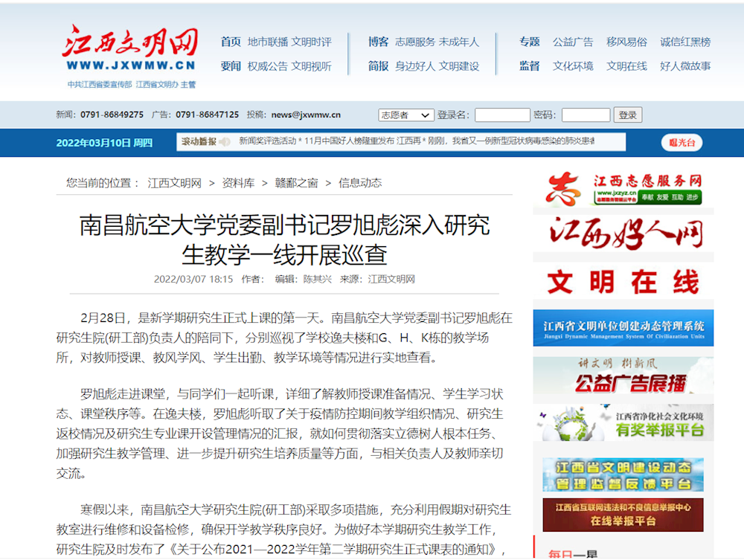Click the 赣鄱之窗 breadcrumb link
Image resolution: width=744 pixels, height=560 pixels.
pyautogui.click(x=296, y=183)
